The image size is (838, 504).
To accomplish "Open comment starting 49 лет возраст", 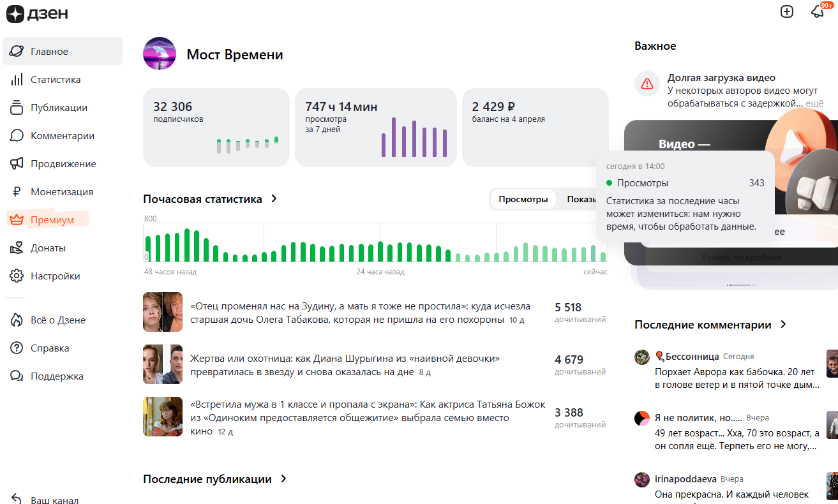I will [x=737, y=440].
